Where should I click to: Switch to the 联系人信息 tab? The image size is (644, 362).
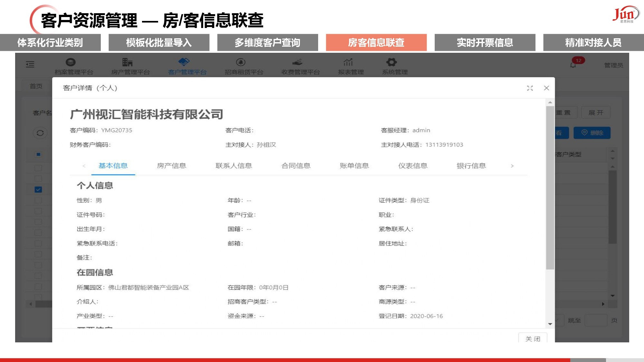[233, 166]
